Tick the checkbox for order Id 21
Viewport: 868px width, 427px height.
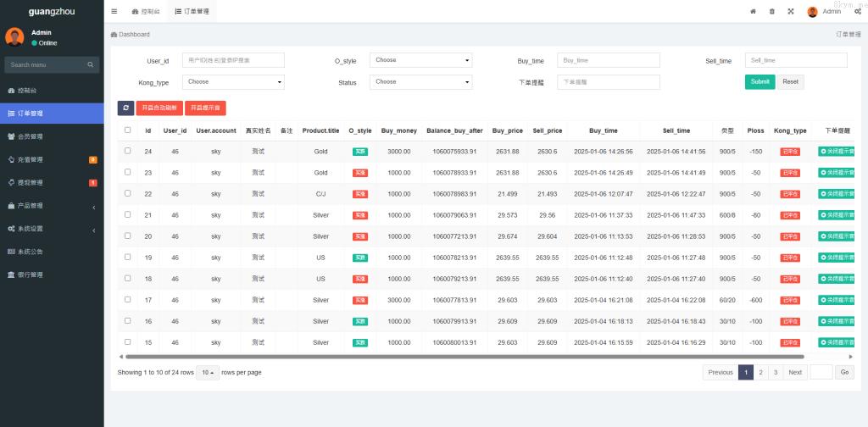(128, 214)
